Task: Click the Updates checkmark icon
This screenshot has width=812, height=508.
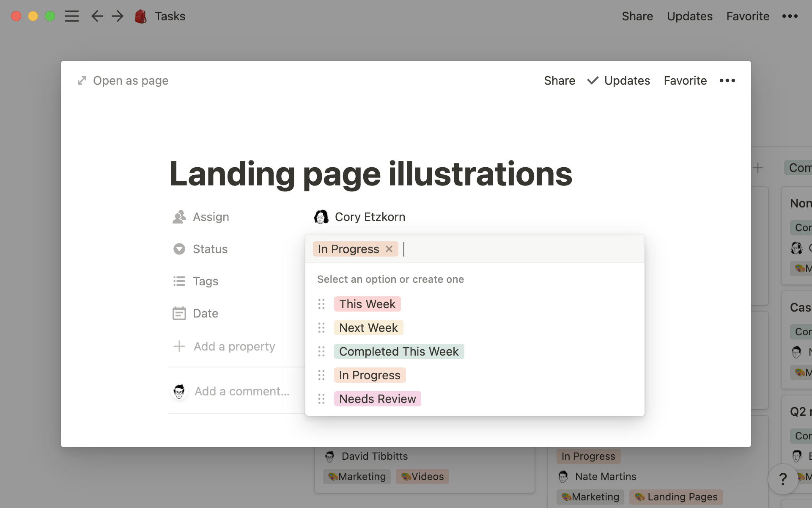Action: [x=592, y=81]
